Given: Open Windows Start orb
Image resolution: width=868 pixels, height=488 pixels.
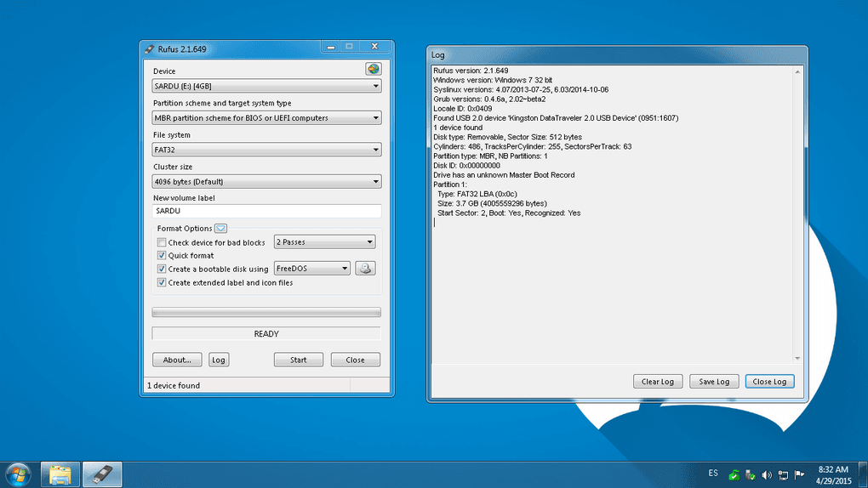Looking at the screenshot, I should tap(18, 474).
